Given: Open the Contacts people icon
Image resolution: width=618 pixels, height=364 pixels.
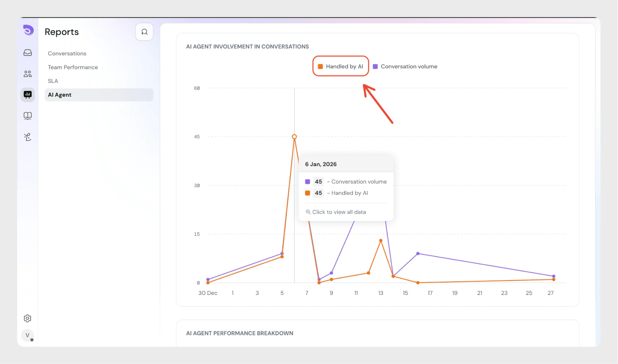Looking at the screenshot, I should (x=28, y=74).
